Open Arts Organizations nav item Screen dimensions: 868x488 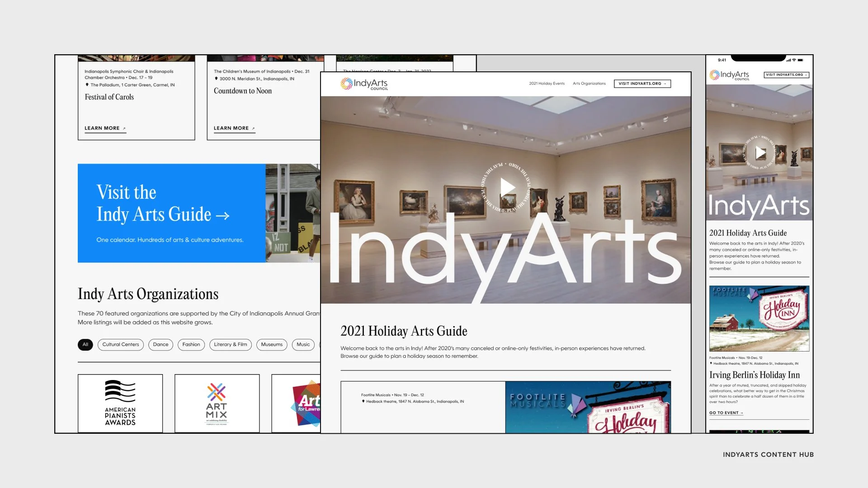pos(589,84)
